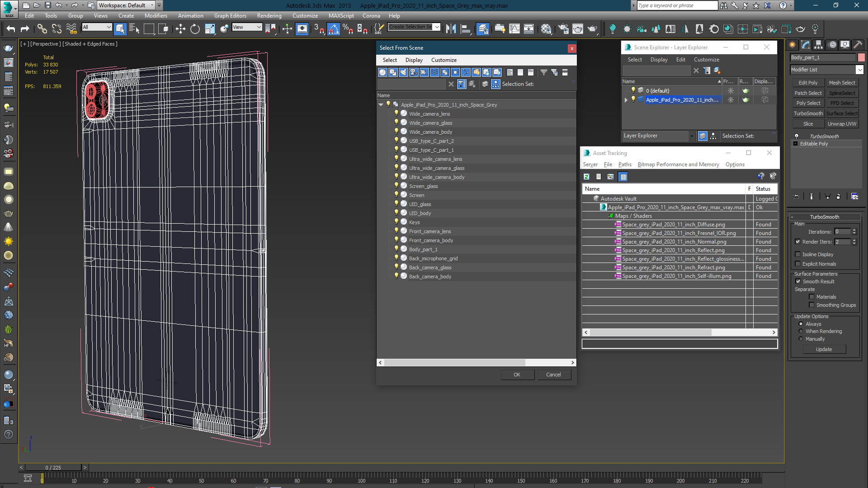Click Configure Modifier Sets icon
This screenshot has height=488, width=868.
pyautogui.click(x=854, y=197)
